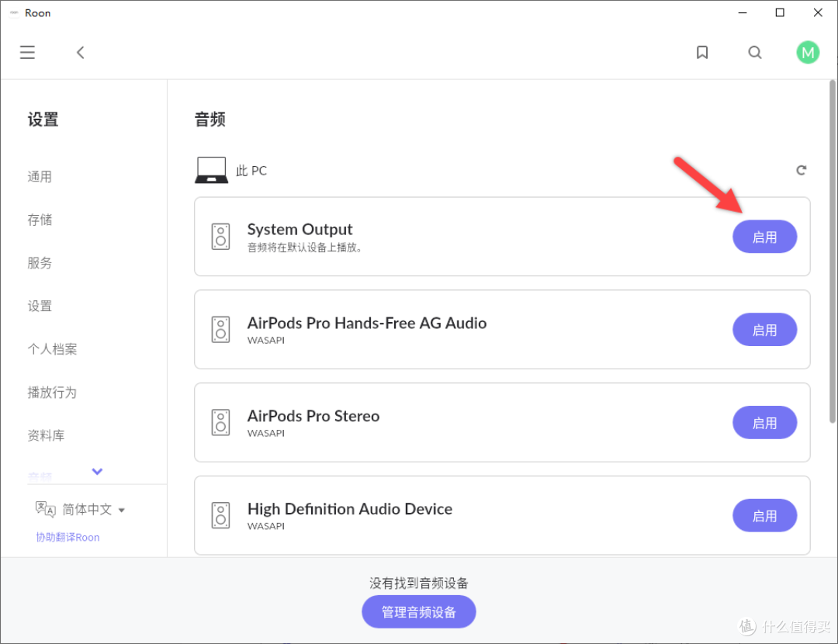
Task: Open the hamburger navigation menu
Action: coord(28,52)
